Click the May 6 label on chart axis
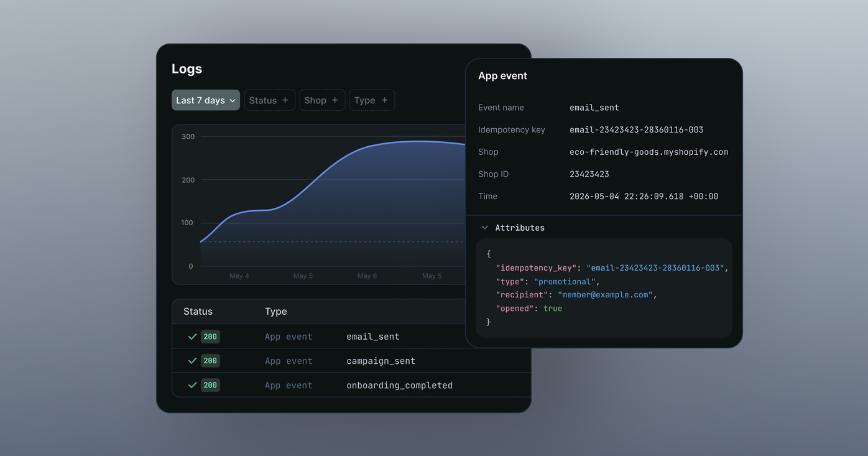868x456 pixels. [367, 276]
